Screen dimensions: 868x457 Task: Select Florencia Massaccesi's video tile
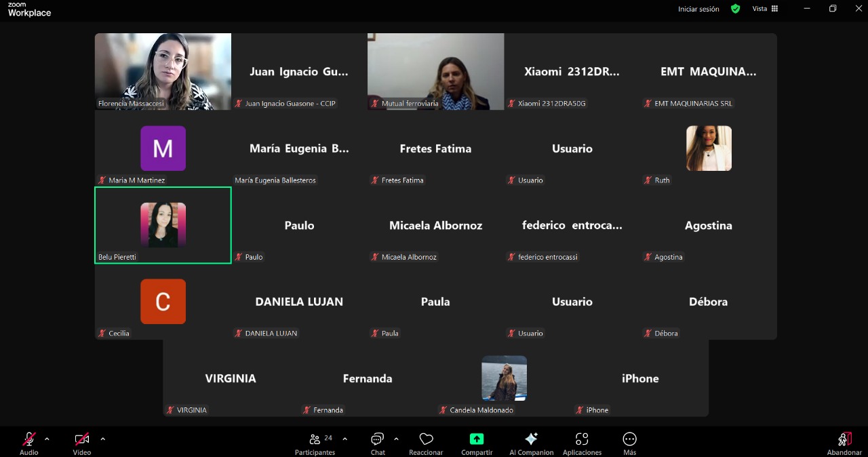tap(163, 71)
